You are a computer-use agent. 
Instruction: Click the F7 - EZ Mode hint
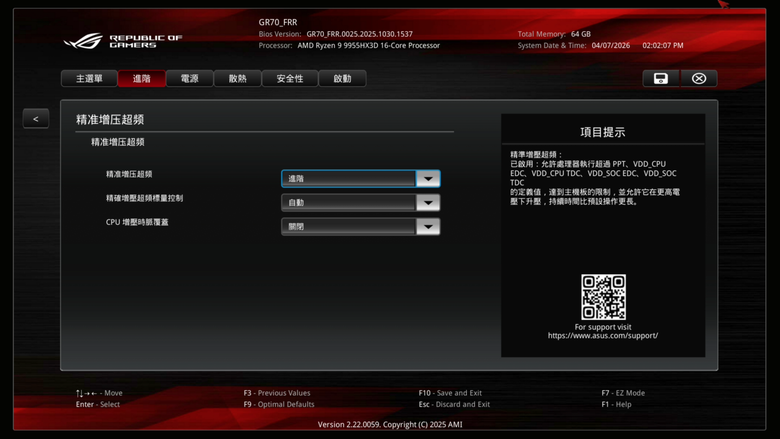(623, 393)
